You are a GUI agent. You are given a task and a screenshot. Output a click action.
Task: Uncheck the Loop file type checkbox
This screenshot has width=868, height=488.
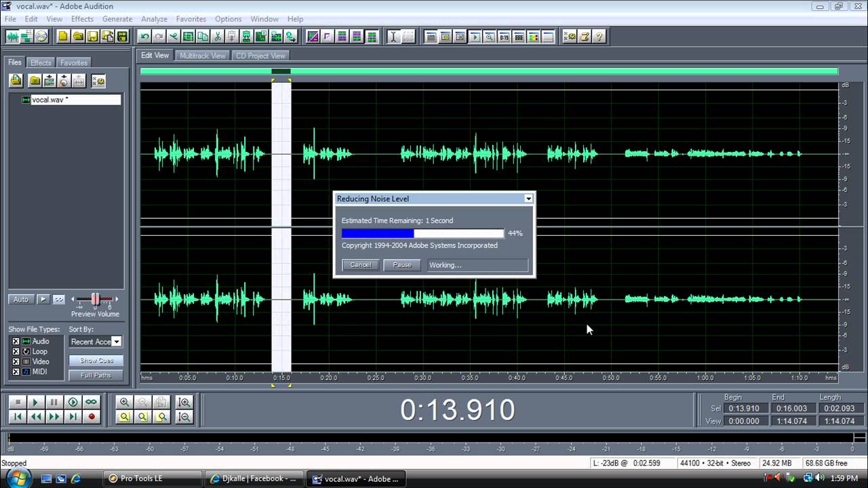(16, 352)
